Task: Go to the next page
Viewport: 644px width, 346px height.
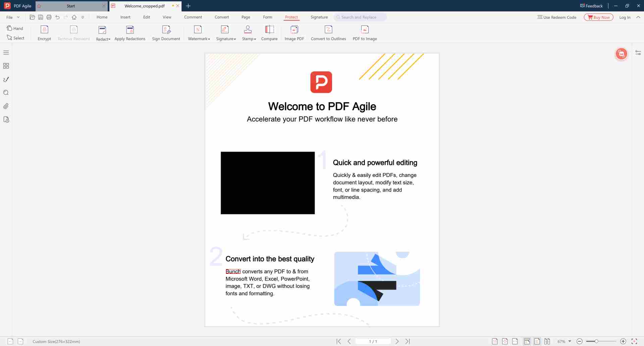Action: click(x=397, y=341)
